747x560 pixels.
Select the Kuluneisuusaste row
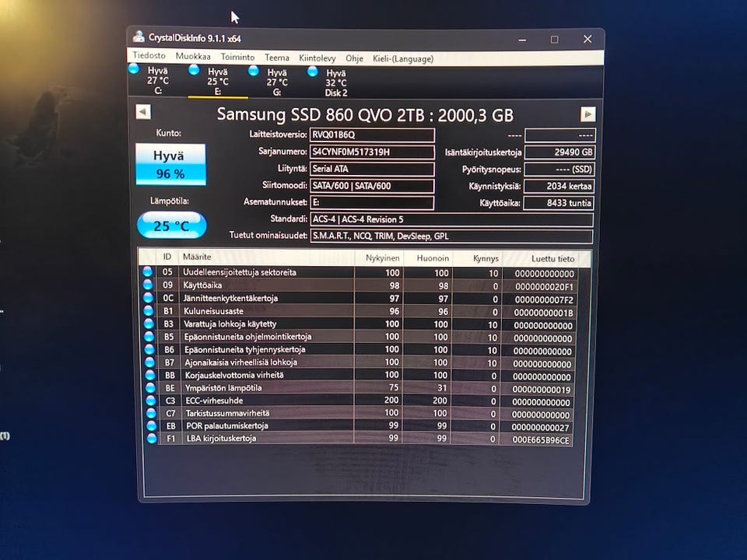tap(359, 311)
